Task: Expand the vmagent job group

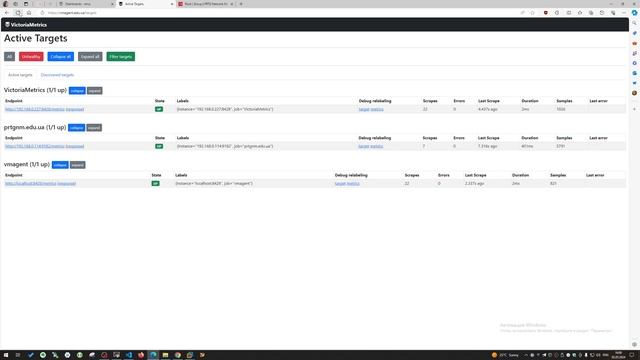Action: [x=78, y=165]
